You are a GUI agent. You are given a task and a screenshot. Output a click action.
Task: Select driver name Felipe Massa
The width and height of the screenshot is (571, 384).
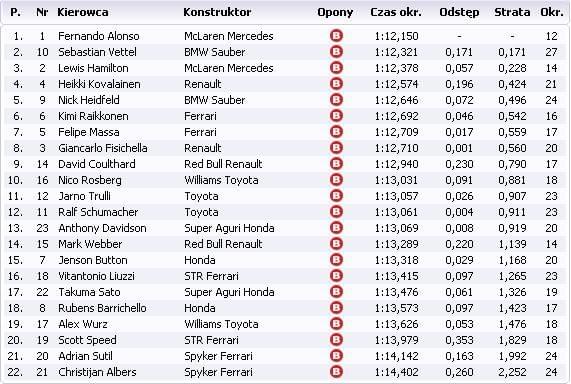pyautogui.click(x=89, y=132)
